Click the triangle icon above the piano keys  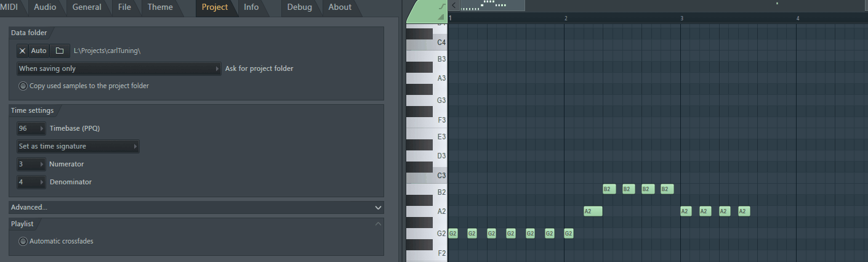pyautogui.click(x=441, y=17)
